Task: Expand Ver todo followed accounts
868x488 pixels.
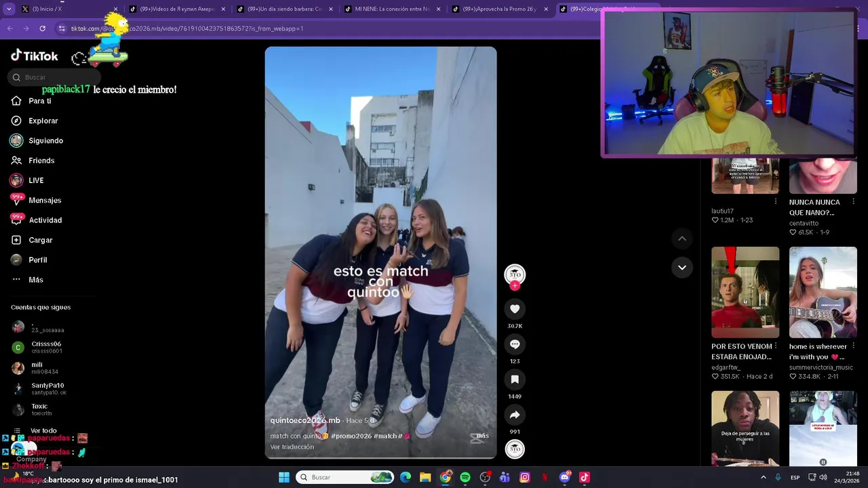Action: [43, 430]
